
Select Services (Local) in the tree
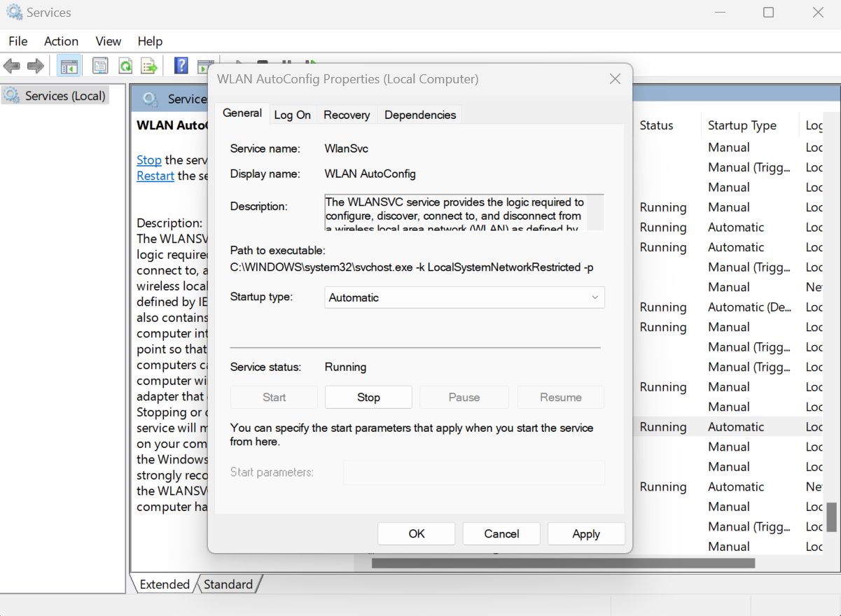[64, 96]
